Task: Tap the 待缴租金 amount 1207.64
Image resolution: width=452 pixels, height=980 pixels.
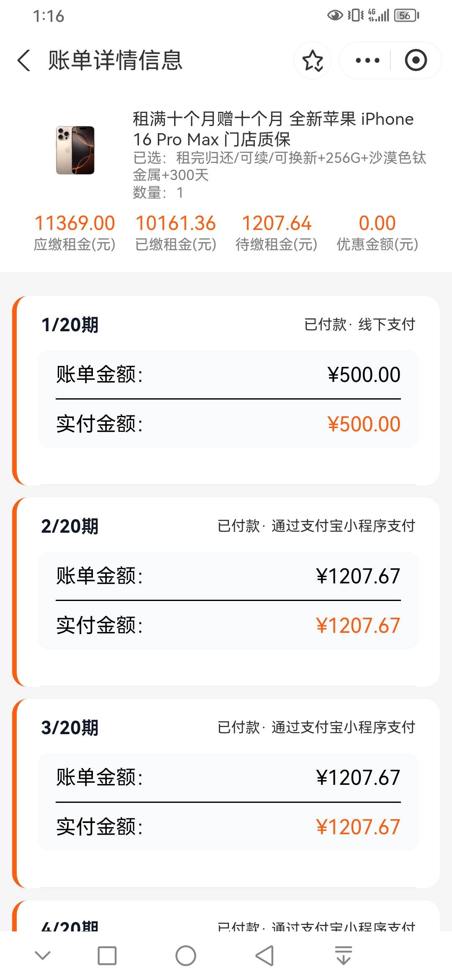Action: point(277,223)
